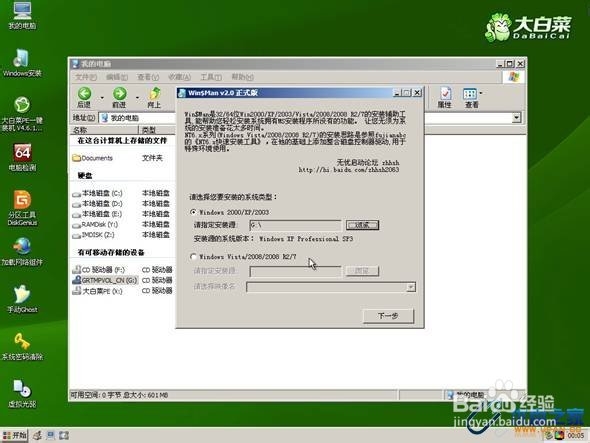590x443 pixels.
Task: Open the 工具(T) menu
Action: [211, 77]
